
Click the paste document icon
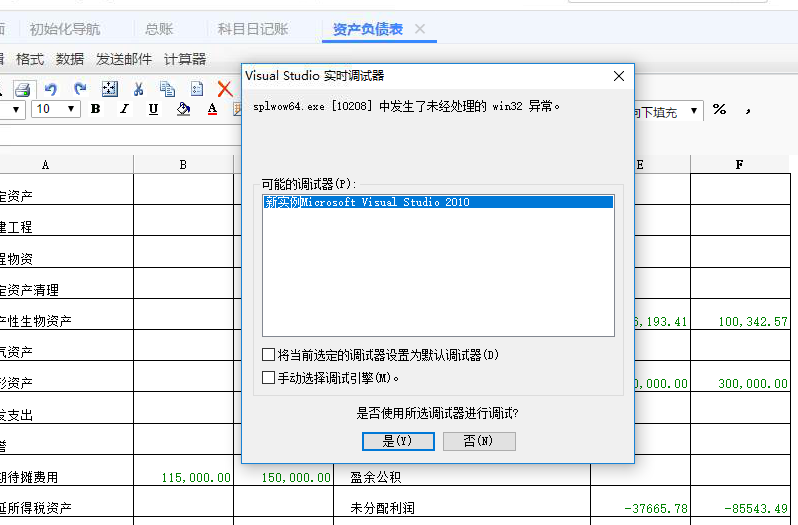click(197, 89)
